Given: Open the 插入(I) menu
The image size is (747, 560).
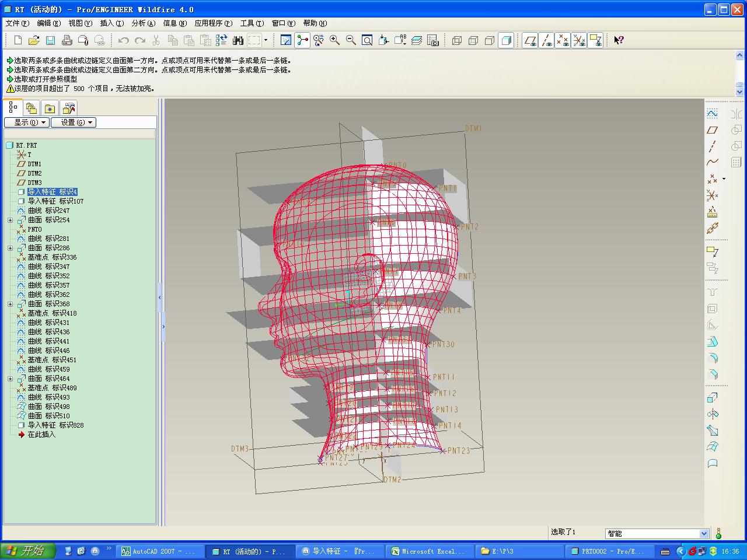Looking at the screenshot, I should (111, 23).
